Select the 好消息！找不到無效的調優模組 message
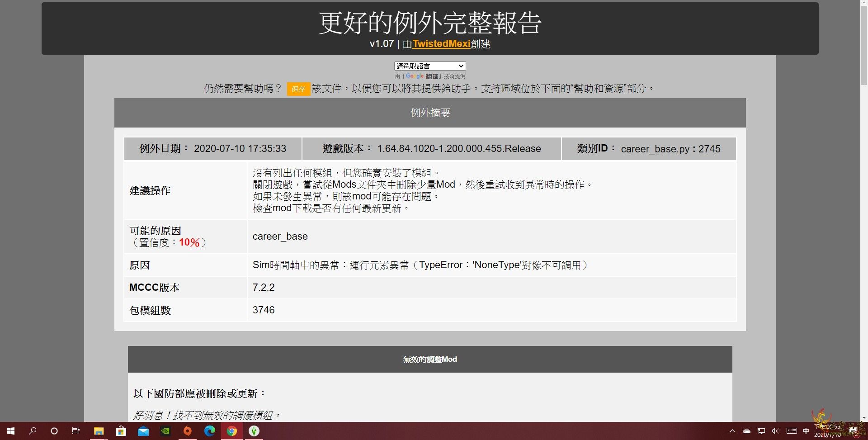The width and height of the screenshot is (868, 440). coord(207,415)
